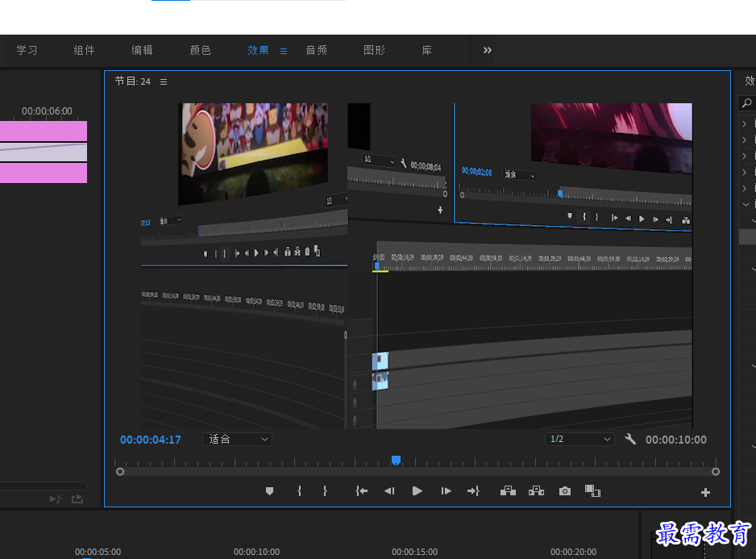The height and width of the screenshot is (559, 756).
Task: Click the 00:00:04:17 playhead timecode
Action: pyautogui.click(x=151, y=440)
